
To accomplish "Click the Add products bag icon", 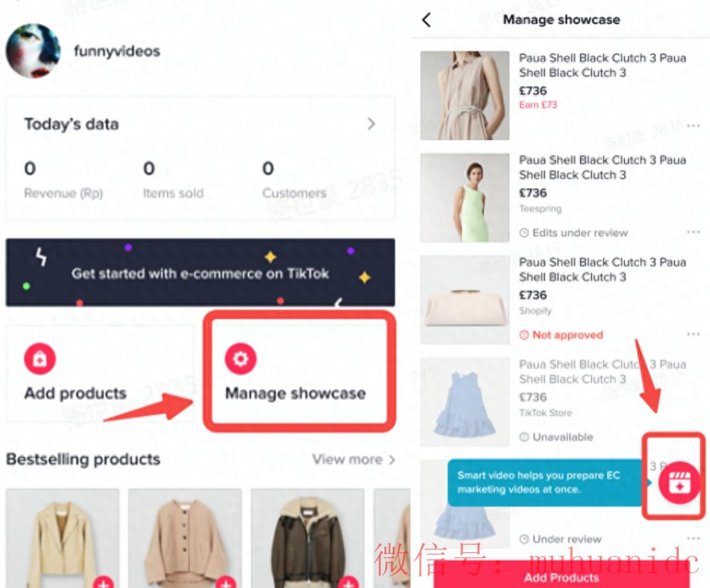I will tap(40, 359).
